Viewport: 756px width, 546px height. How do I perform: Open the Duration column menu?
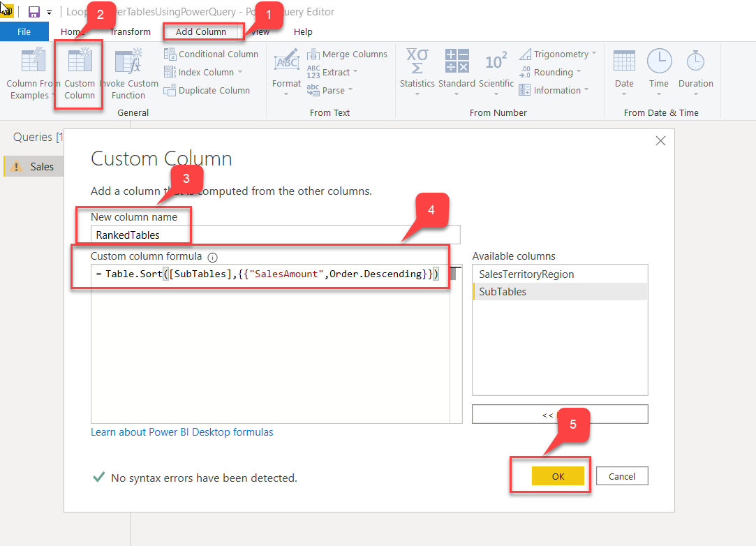696,73
